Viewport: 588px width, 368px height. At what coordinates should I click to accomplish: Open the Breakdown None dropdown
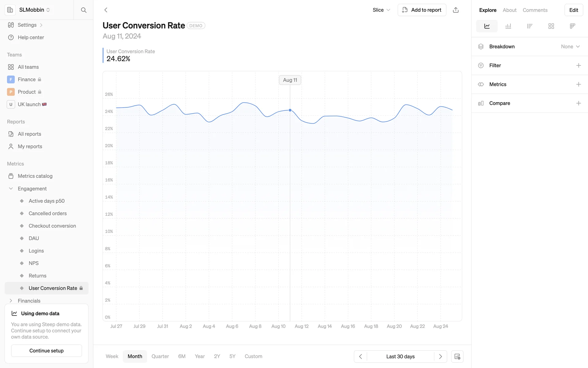click(x=570, y=47)
